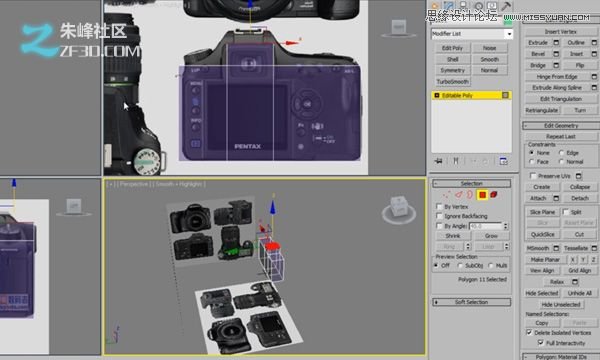600x360 pixels.
Task: Click the Pin Stack icon
Action: [439, 161]
